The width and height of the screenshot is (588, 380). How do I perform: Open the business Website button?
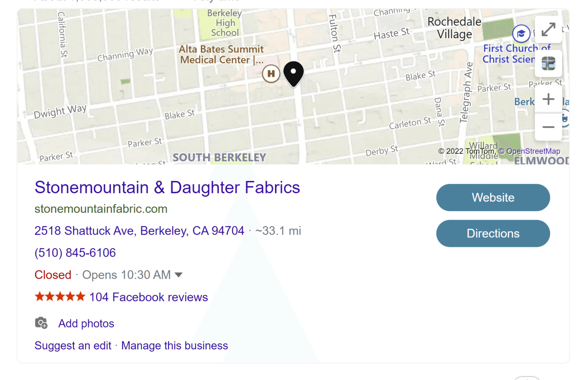(x=493, y=197)
